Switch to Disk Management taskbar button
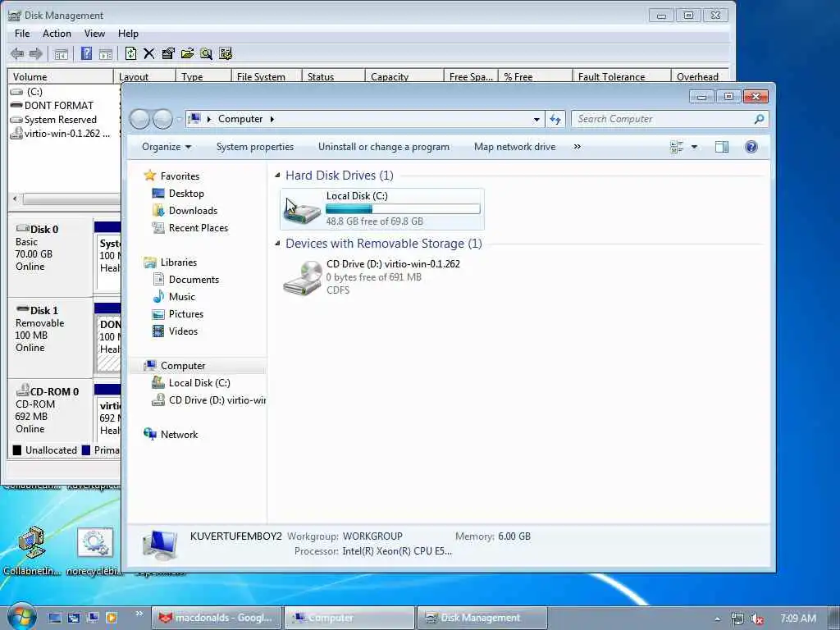This screenshot has height=630, width=840. [482, 618]
